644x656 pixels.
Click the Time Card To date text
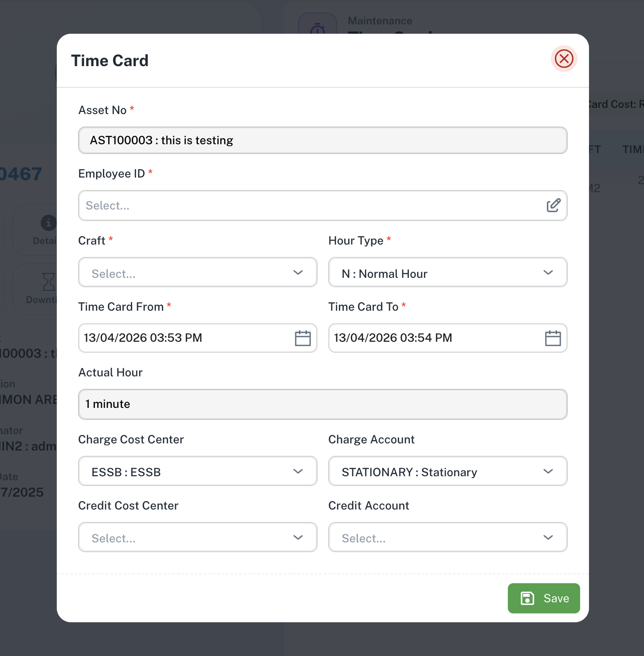393,338
